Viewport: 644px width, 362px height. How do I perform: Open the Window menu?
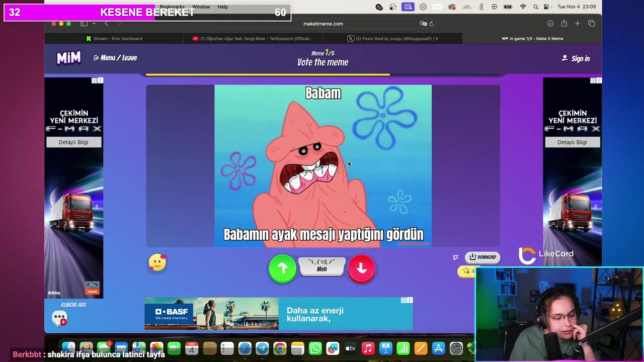tap(201, 7)
